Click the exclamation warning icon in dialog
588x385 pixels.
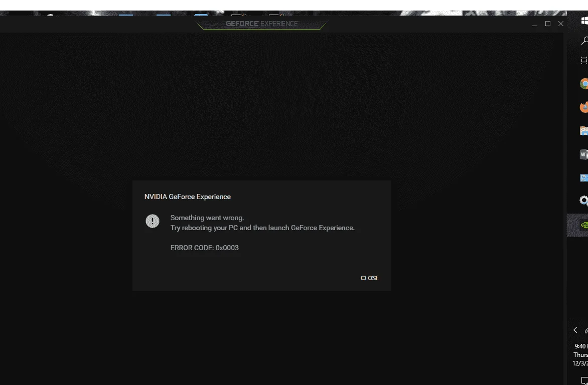tap(152, 221)
